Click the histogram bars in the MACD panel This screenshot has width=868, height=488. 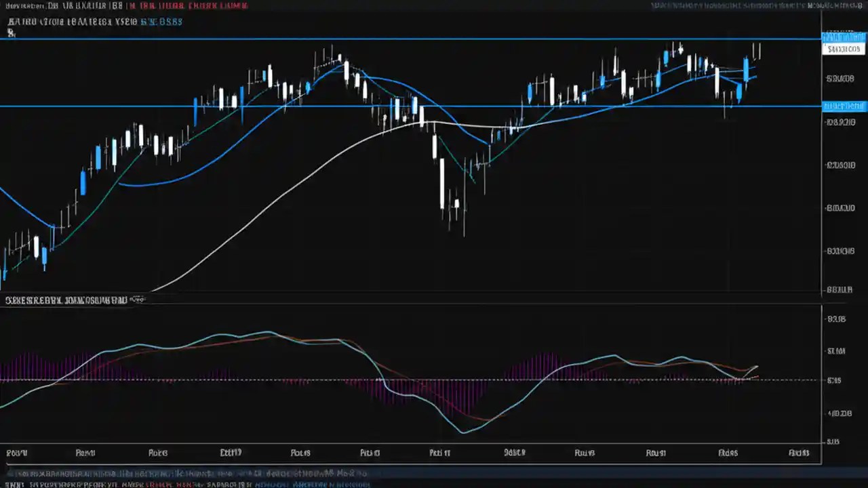(x=34, y=366)
